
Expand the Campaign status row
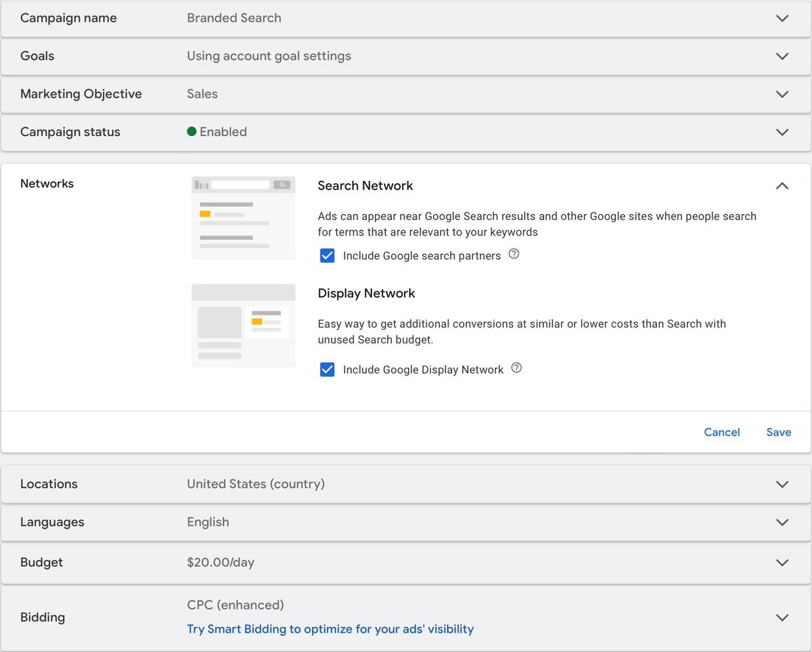pos(782,132)
